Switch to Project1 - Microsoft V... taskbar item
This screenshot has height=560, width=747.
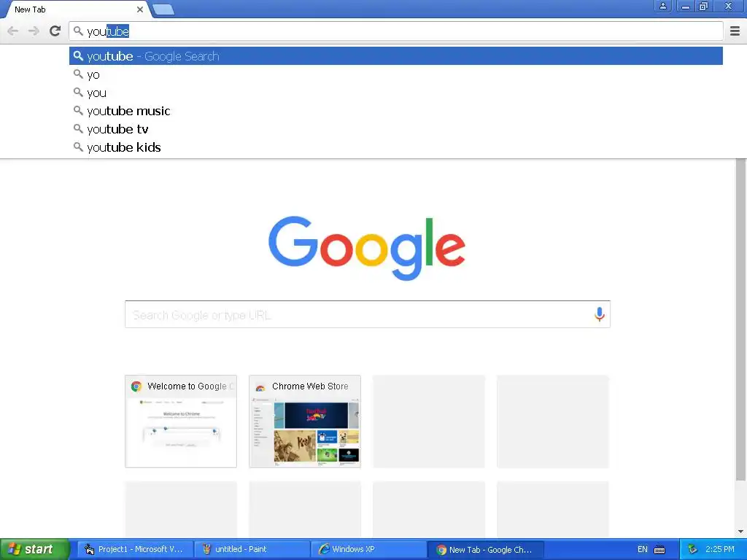pos(135,550)
